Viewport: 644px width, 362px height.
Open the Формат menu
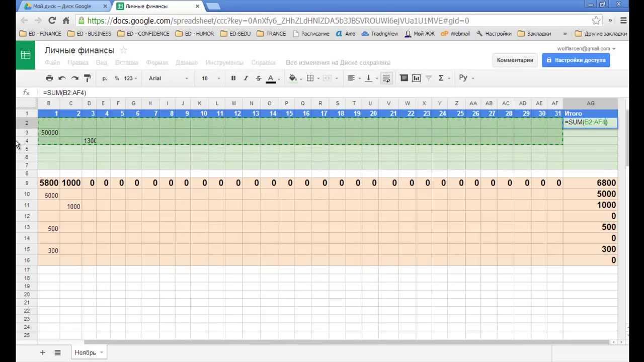point(157,63)
